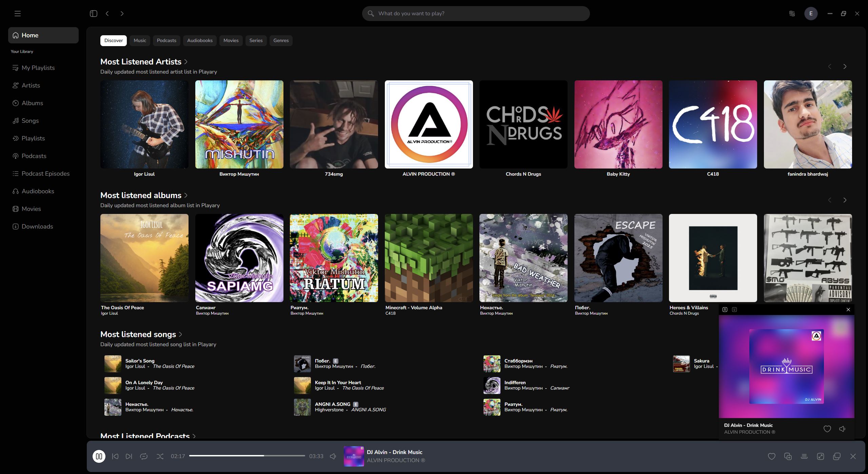This screenshot has width=868, height=474.
Task: Open ALVIN PRODUCTION artist in player bar
Action: click(x=396, y=460)
